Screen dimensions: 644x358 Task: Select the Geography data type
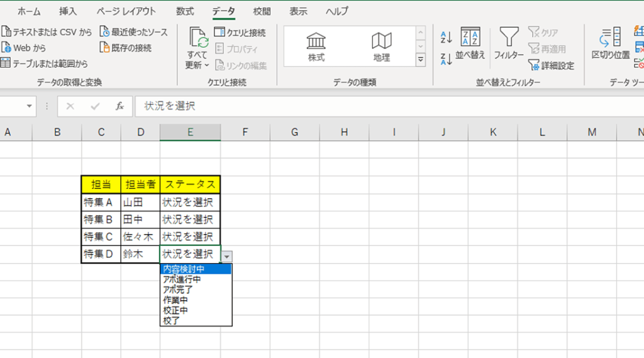point(382,47)
